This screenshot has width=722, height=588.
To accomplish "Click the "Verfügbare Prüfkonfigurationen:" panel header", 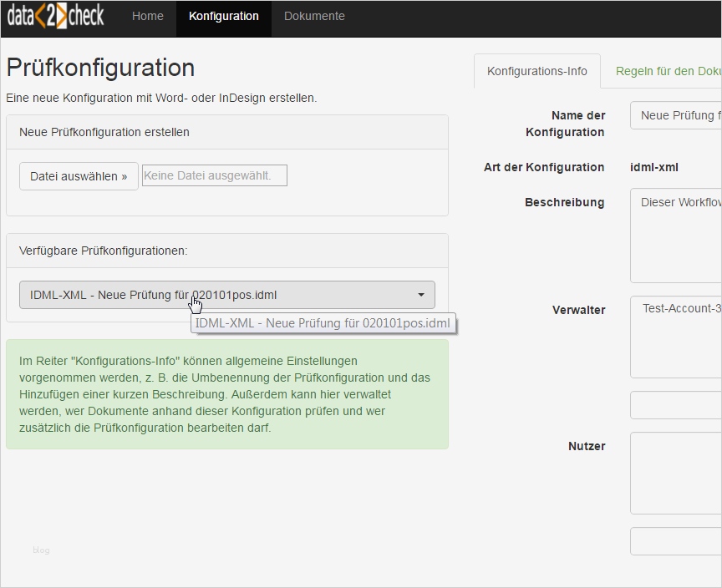I will 227,251.
